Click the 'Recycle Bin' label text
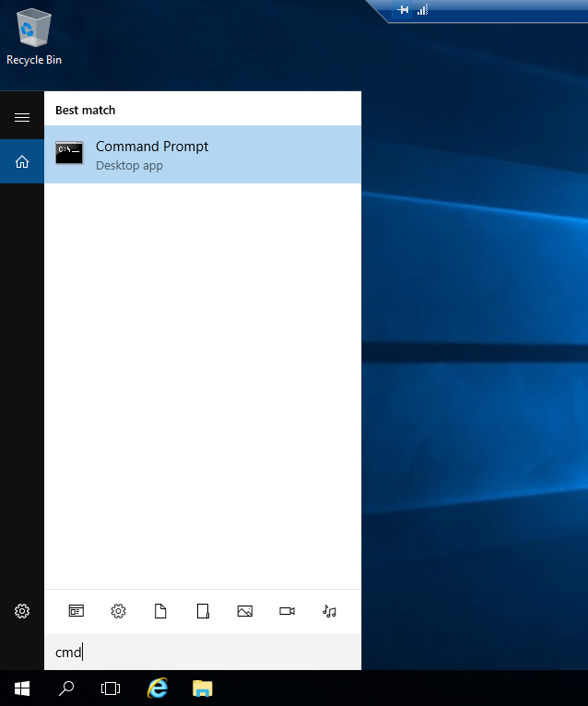Screen dimensions: 588x706 point(34,60)
